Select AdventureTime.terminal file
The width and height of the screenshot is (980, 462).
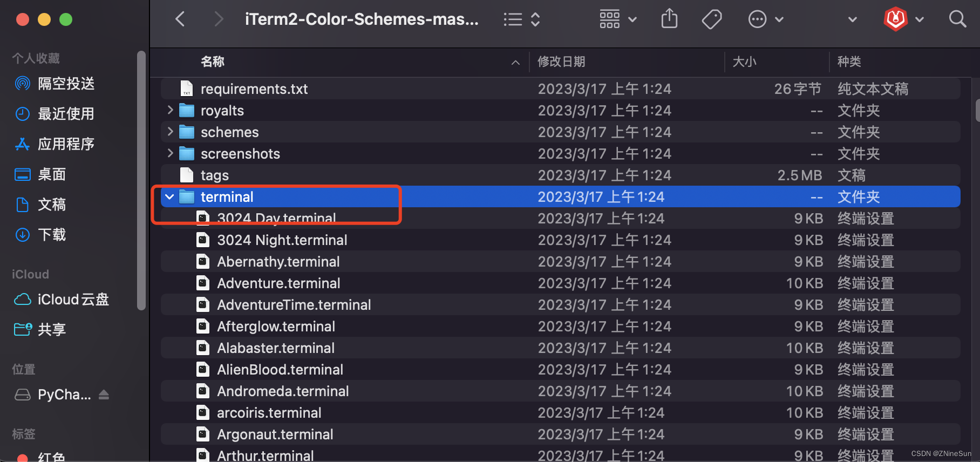tap(560, 304)
